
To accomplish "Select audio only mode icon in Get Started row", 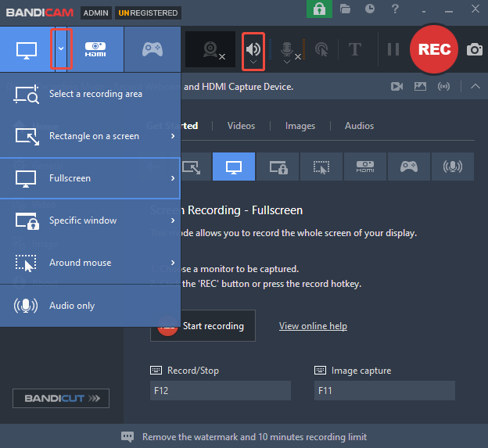I will tap(453, 167).
